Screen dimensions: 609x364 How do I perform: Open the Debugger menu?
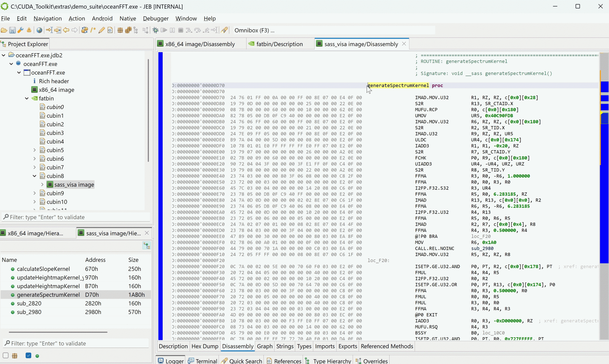[x=155, y=18]
